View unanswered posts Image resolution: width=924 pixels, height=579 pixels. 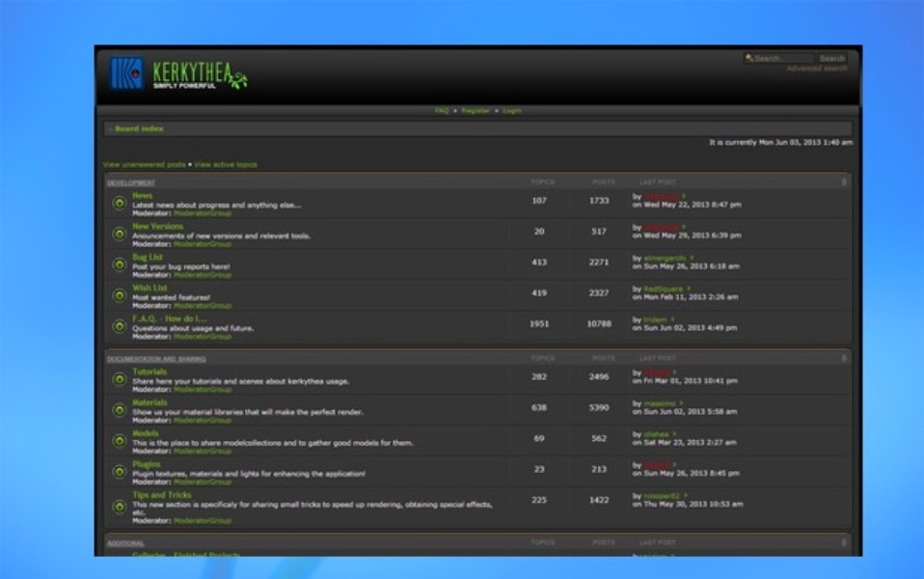[143, 164]
